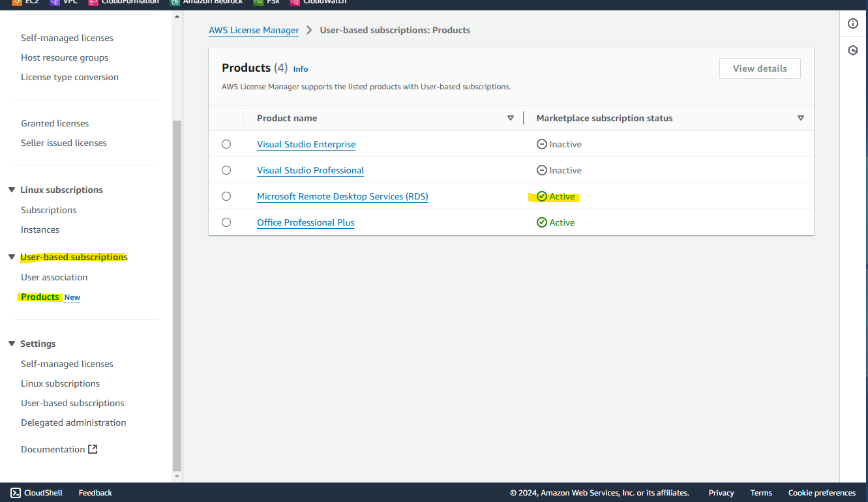Click sidebar scrollbar up arrow
The height and width of the screenshot is (502, 868).
(x=177, y=16)
